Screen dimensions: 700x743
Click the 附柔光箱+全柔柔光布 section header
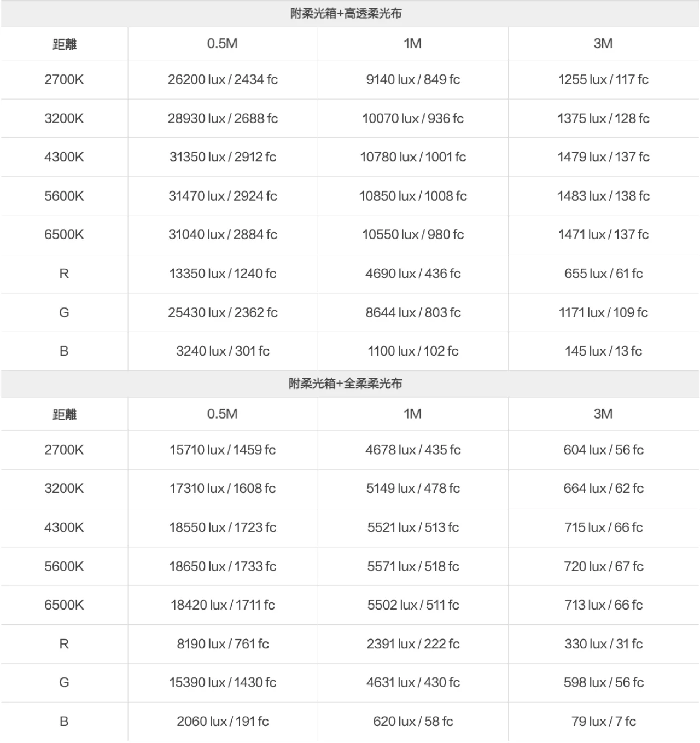point(346,384)
